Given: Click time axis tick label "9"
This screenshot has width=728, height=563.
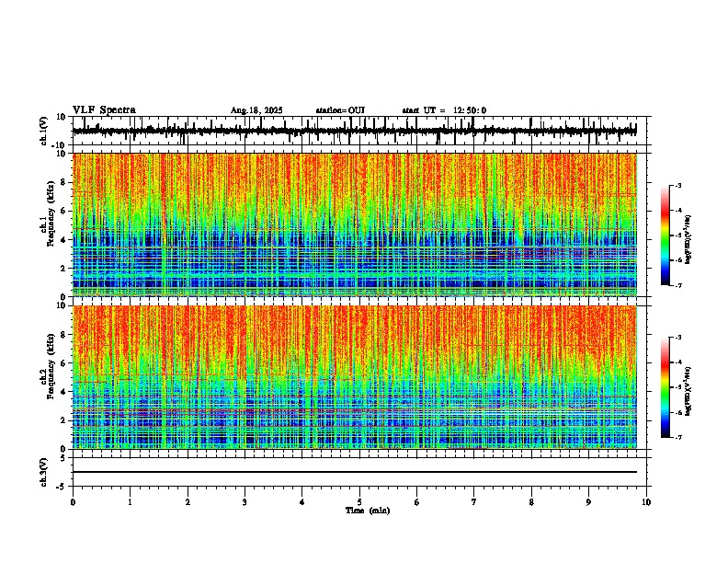Looking at the screenshot, I should click(x=588, y=502).
